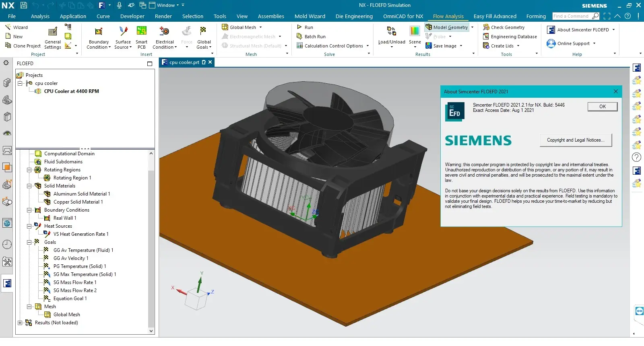The image size is (644, 346).
Task: Open the File menu
Action: (x=12, y=16)
